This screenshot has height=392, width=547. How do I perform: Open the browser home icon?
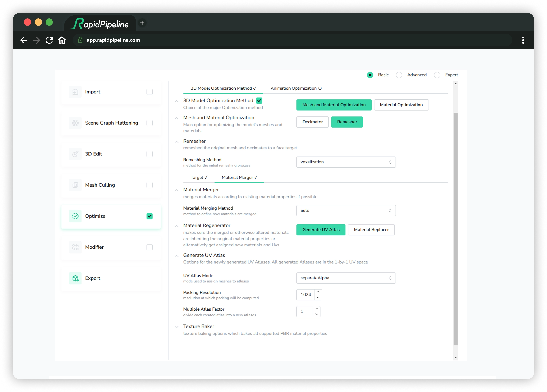62,40
